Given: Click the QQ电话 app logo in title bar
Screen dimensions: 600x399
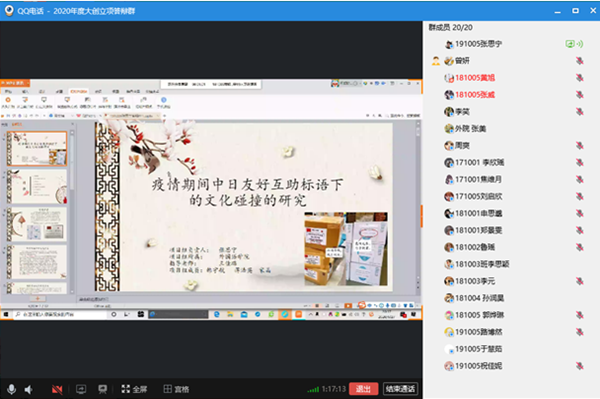Looking at the screenshot, I should click(9, 11).
